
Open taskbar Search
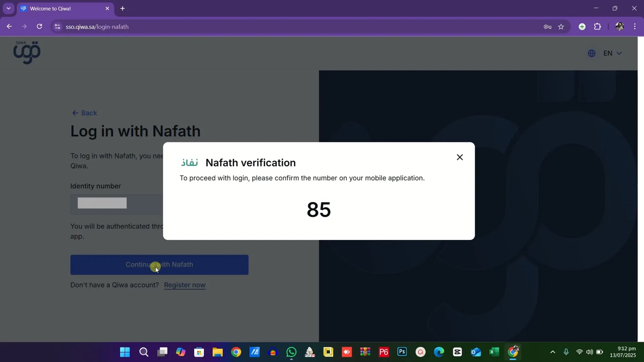click(144, 352)
